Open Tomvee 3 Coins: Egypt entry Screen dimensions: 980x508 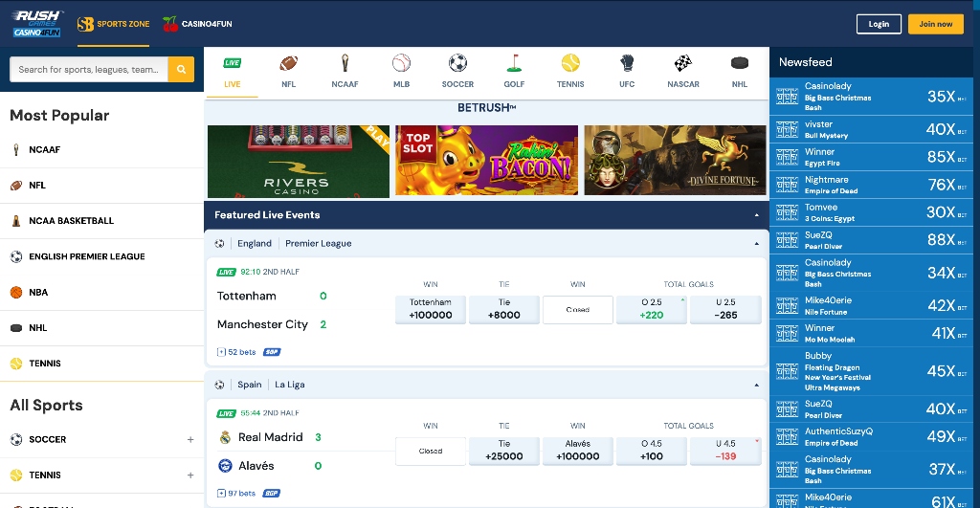(871, 212)
